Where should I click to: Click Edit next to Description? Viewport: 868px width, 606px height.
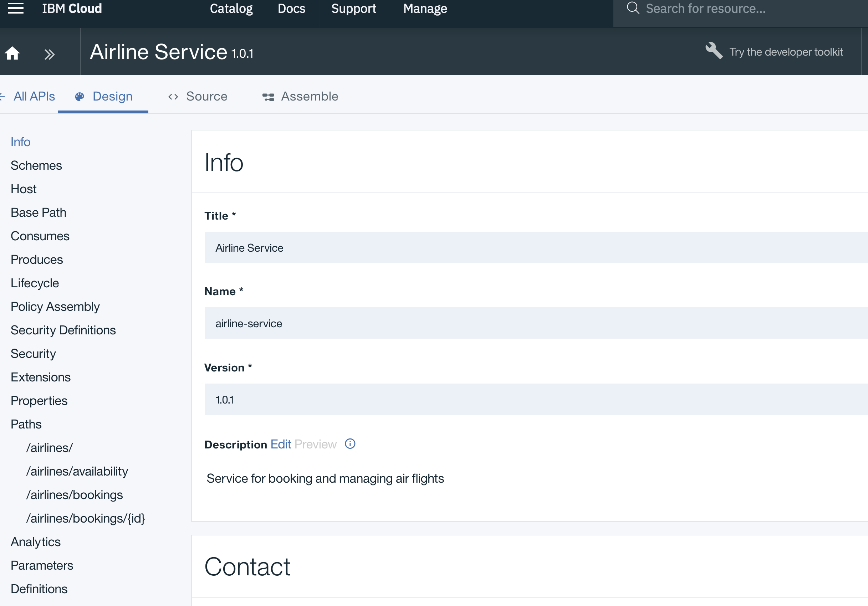pos(281,444)
